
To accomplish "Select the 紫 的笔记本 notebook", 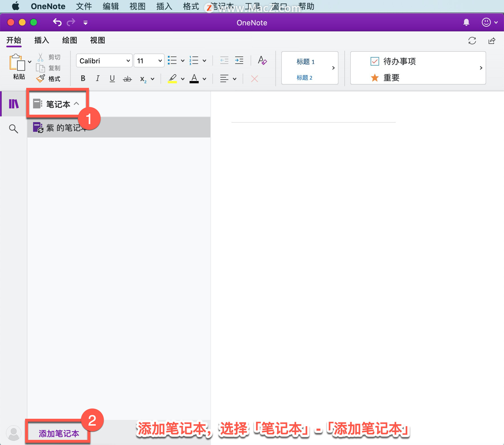I will [x=119, y=128].
